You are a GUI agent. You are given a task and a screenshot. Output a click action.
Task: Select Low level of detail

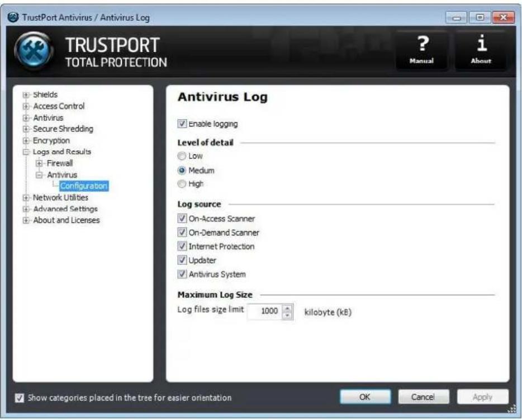[x=182, y=156]
